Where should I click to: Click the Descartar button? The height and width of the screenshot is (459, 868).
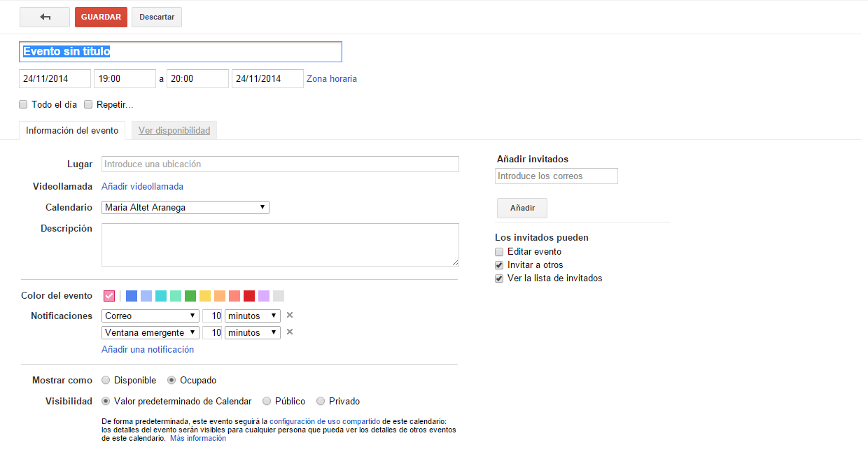pos(157,17)
